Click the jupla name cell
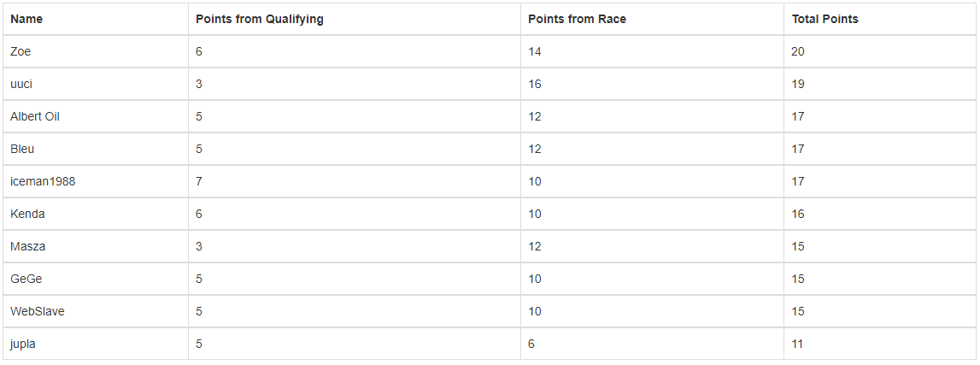 point(23,344)
